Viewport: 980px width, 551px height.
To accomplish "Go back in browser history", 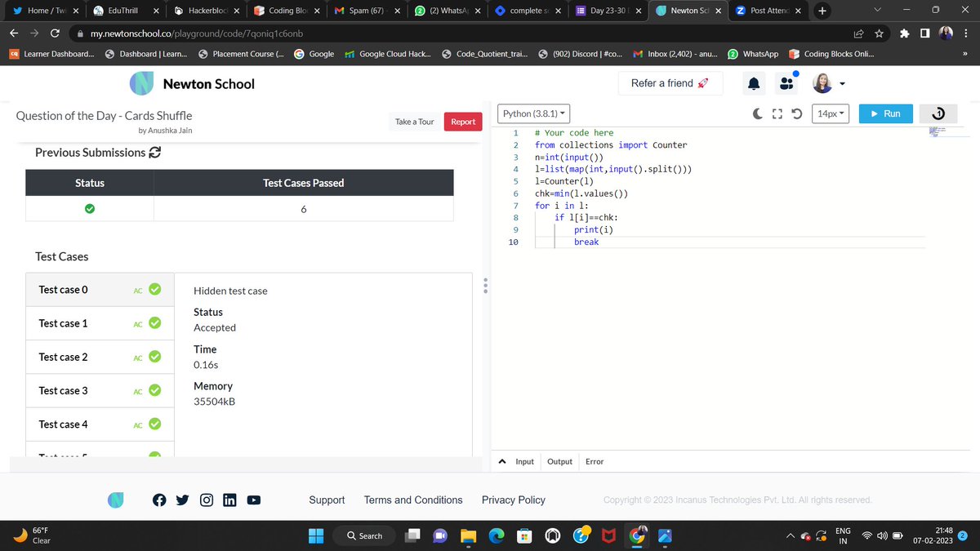I will click(14, 33).
